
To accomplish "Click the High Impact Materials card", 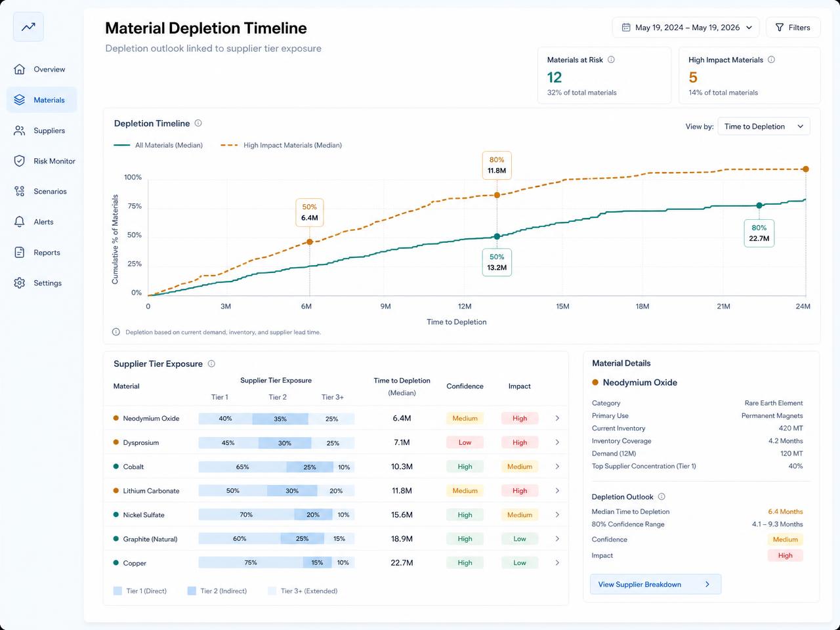I will tap(749, 75).
